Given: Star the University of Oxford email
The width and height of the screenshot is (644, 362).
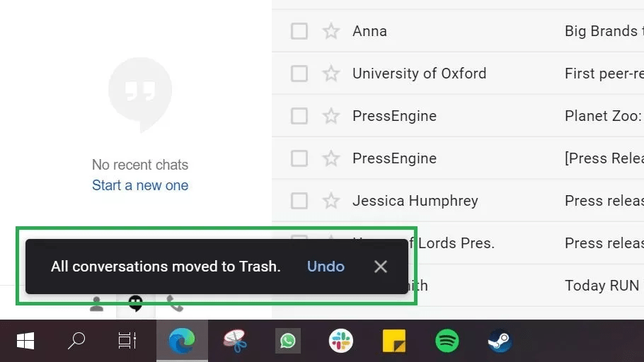Looking at the screenshot, I should [x=331, y=74].
